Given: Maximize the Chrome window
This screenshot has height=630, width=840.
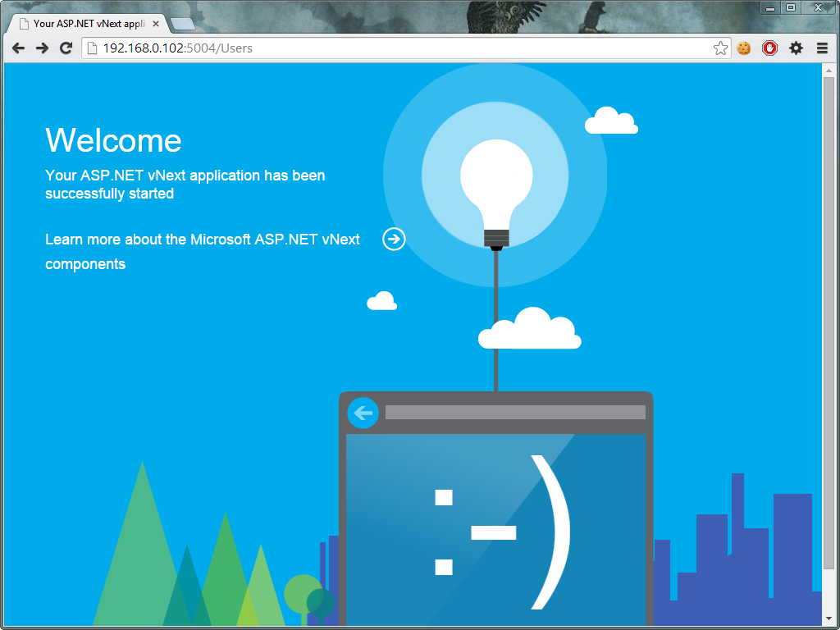Looking at the screenshot, I should (x=791, y=8).
